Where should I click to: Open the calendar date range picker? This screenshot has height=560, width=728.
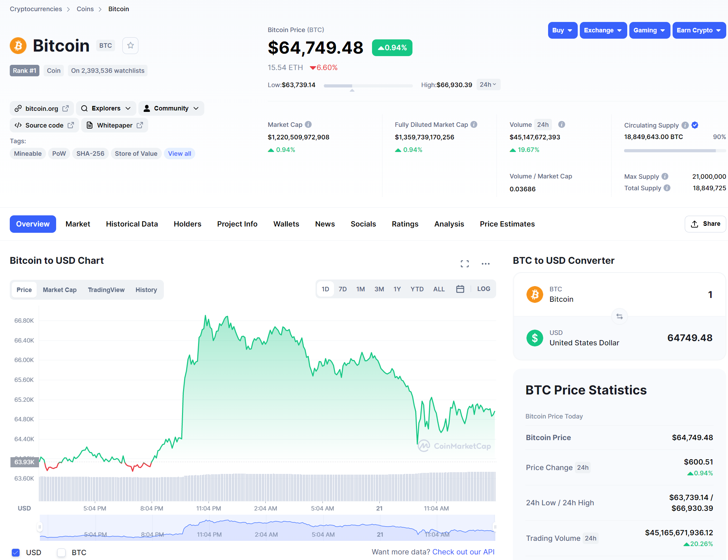click(460, 289)
